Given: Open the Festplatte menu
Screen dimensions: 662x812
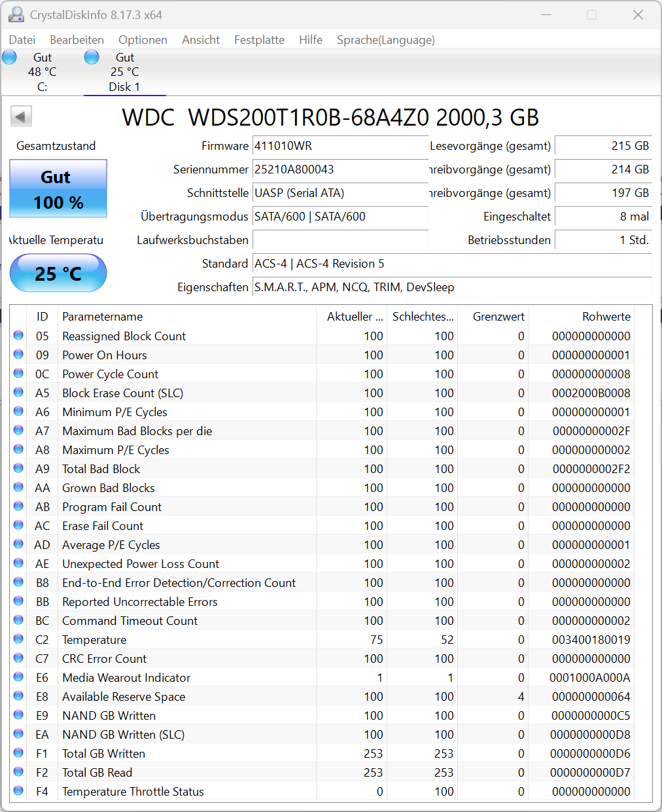Looking at the screenshot, I should (x=259, y=40).
